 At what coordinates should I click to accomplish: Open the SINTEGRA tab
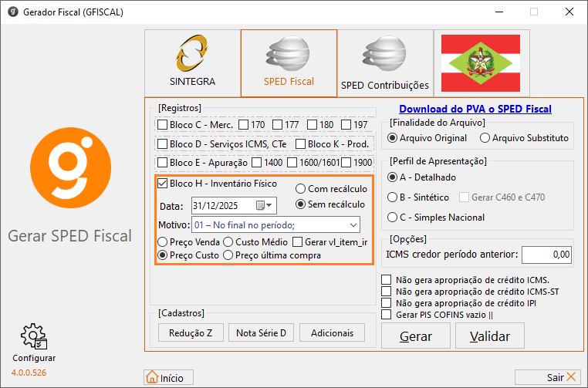(x=192, y=63)
